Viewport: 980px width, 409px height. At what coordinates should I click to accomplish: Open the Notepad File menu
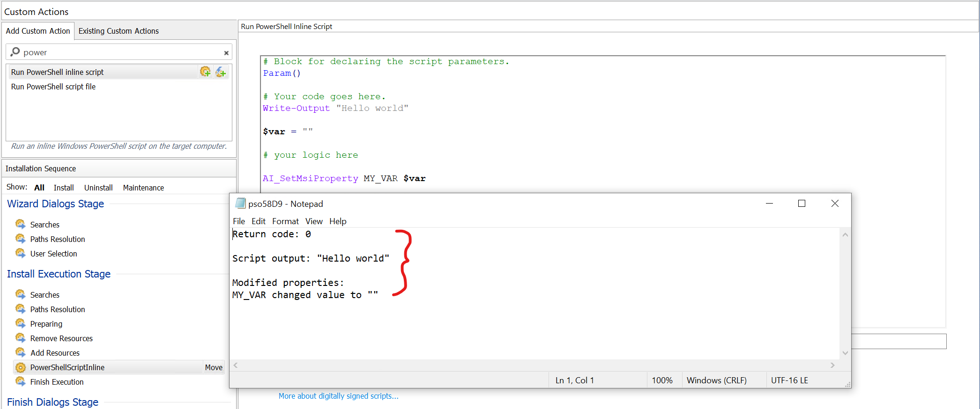[x=239, y=221]
